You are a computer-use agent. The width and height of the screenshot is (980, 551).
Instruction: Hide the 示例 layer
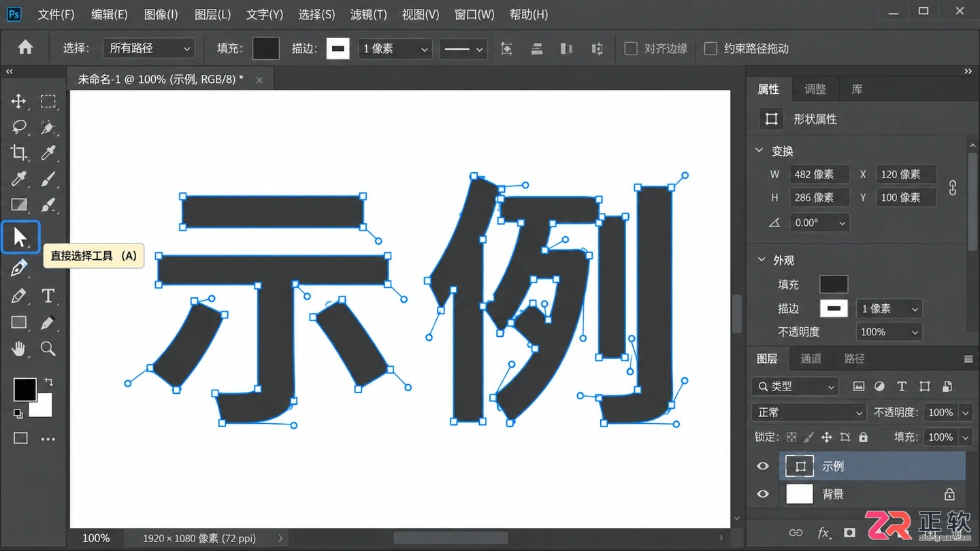point(763,466)
